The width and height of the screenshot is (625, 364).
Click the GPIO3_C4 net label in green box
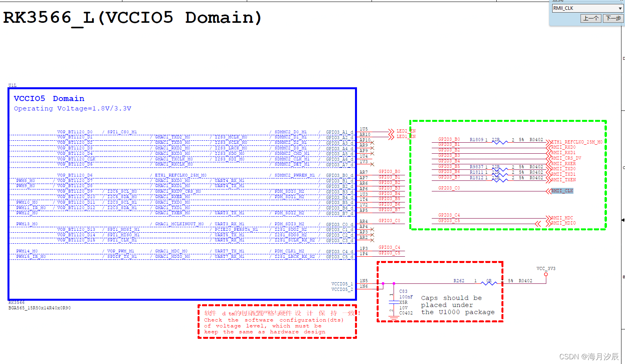click(x=449, y=215)
